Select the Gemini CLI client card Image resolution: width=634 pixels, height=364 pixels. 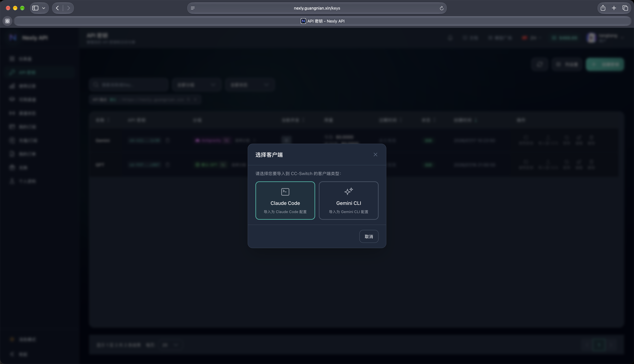point(348,201)
